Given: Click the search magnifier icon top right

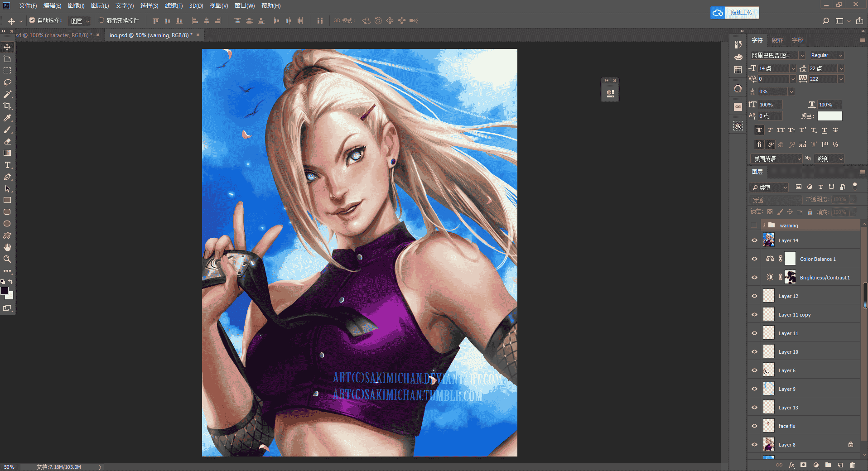Looking at the screenshot, I should (826, 21).
